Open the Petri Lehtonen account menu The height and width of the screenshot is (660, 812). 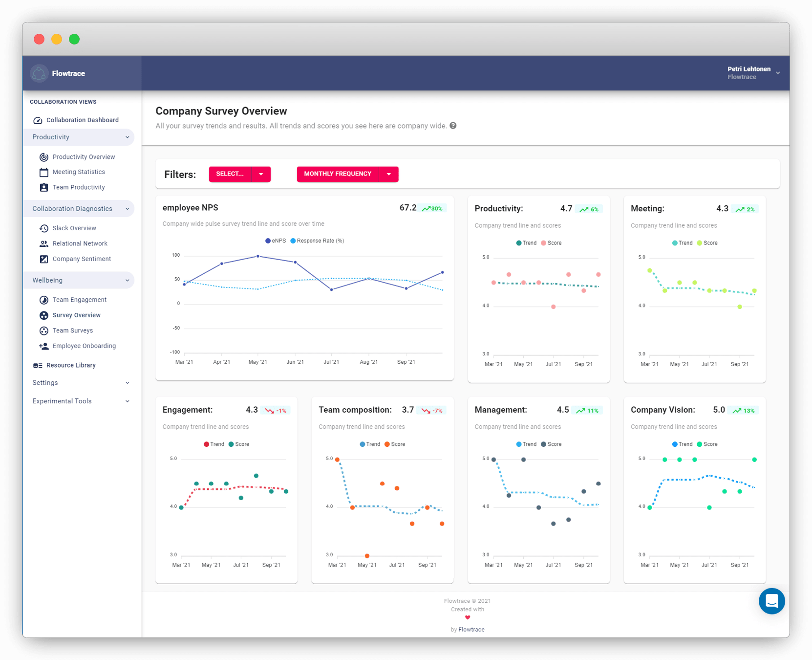pyautogui.click(x=752, y=73)
